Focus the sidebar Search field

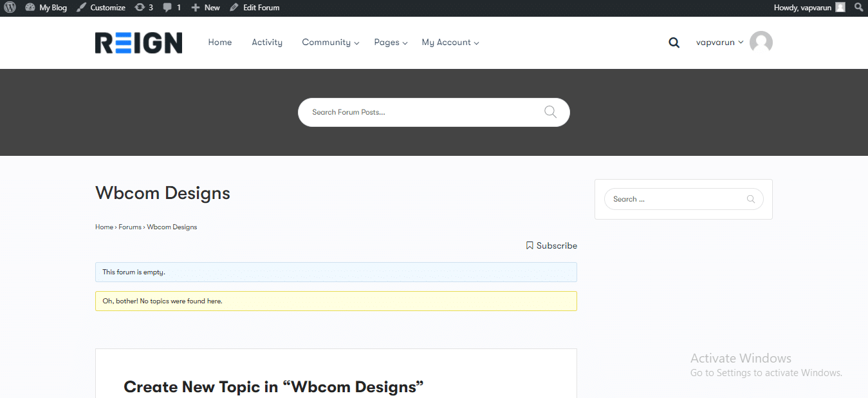tap(683, 199)
